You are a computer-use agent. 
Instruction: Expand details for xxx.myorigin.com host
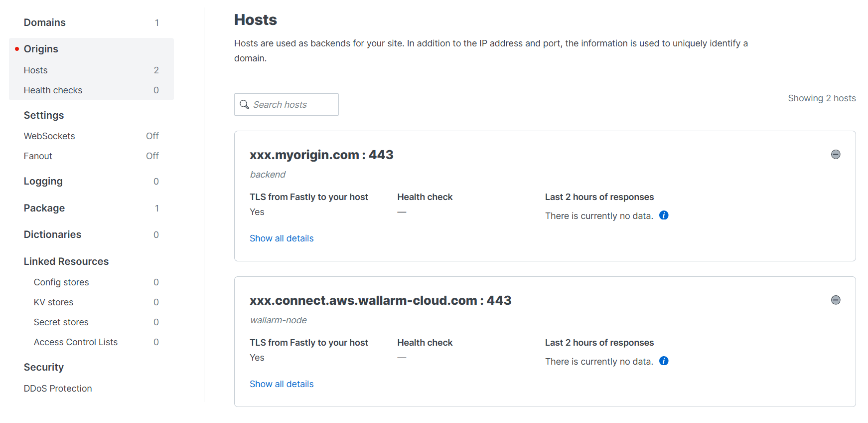pyautogui.click(x=282, y=238)
